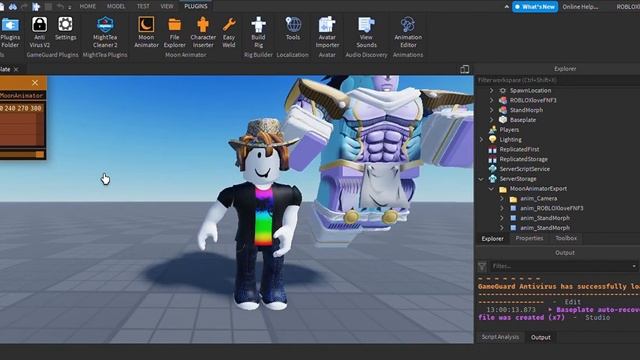Image resolution: width=640 pixels, height=360 pixels.
Task: Select MoonAnimatorExport folder
Action: click(x=538, y=189)
